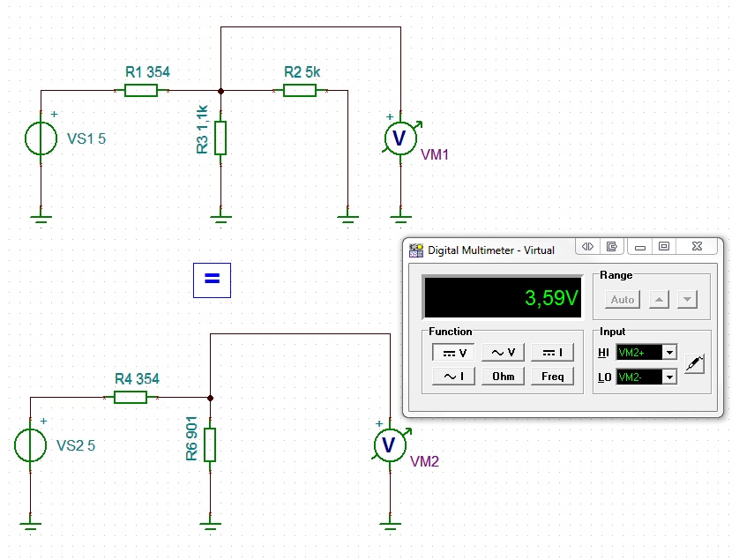This screenshot has height=560, width=739.
Task: Select the VM1 voltmeter symbol
Action: pos(400,138)
